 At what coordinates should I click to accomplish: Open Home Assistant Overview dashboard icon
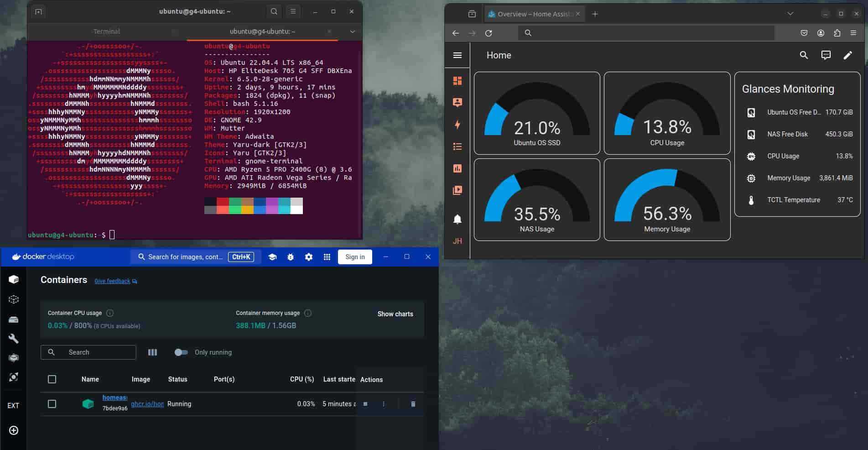457,81
